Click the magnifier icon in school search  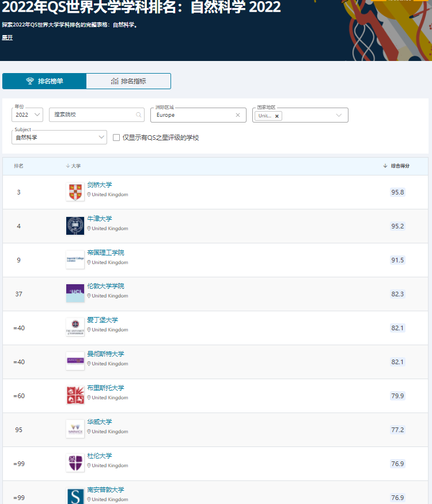(x=139, y=114)
